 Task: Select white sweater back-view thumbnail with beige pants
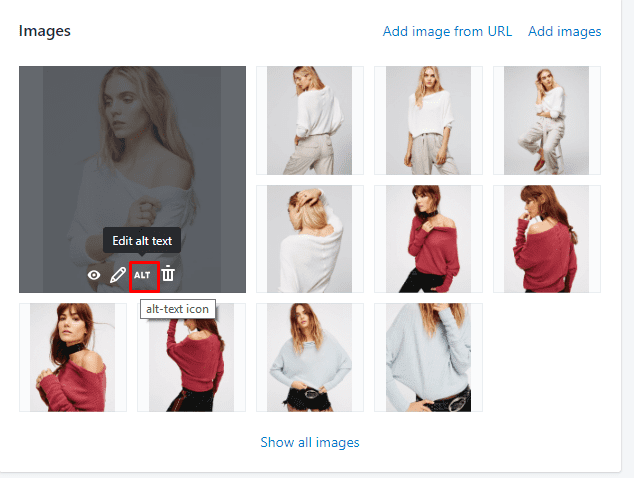click(310, 121)
